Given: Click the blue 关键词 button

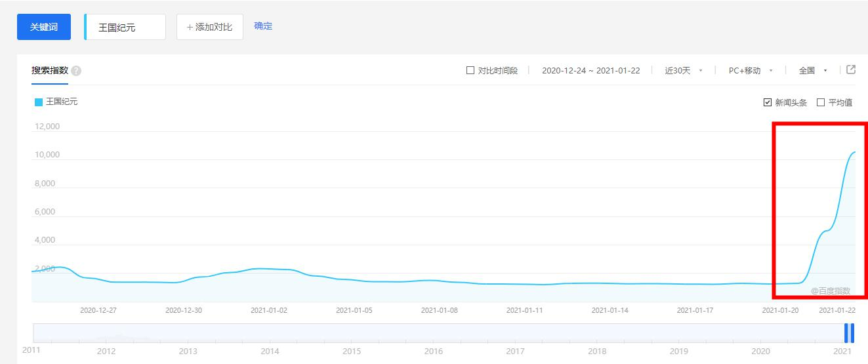Looking at the screenshot, I should click(x=44, y=27).
